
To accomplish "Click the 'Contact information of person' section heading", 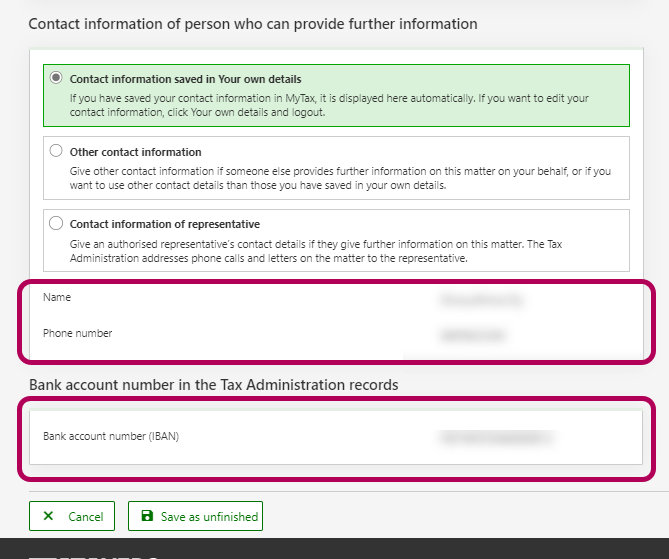I will (252, 23).
